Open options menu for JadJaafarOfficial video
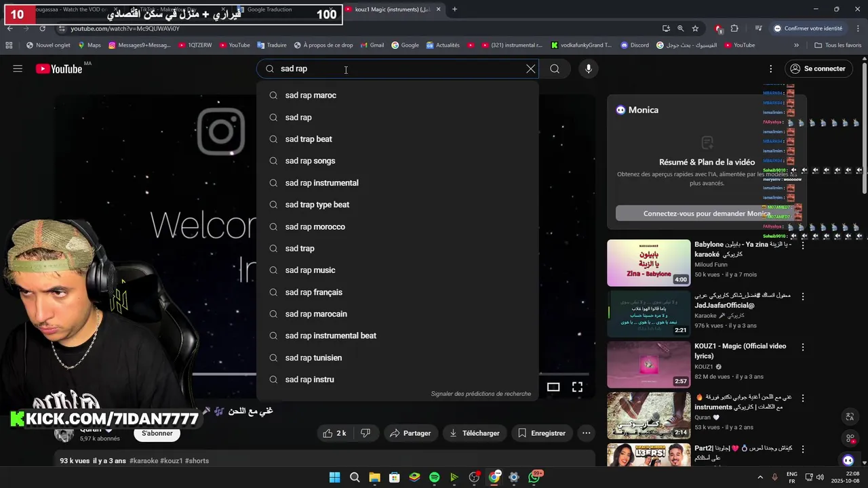Screen dimensions: 868x488 (x=803, y=297)
